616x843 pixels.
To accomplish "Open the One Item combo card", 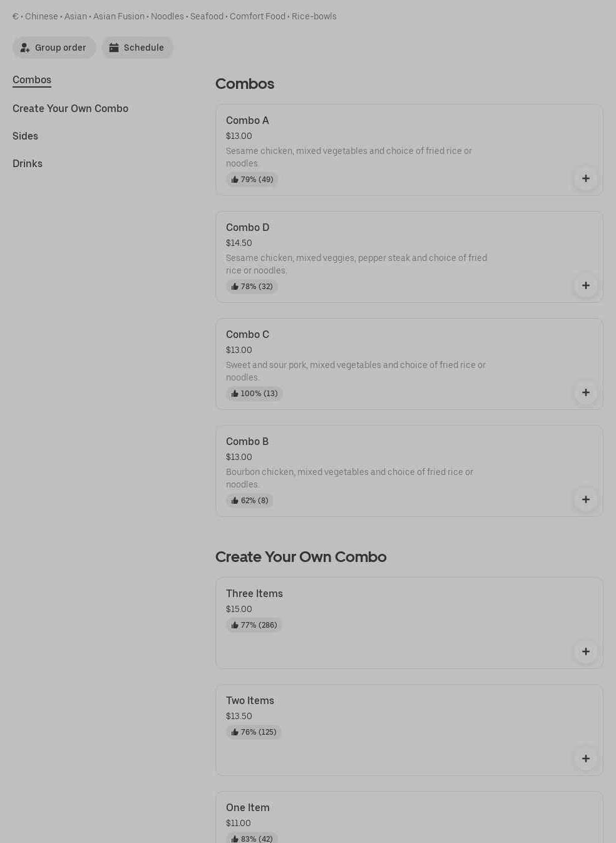I will [x=248, y=807].
